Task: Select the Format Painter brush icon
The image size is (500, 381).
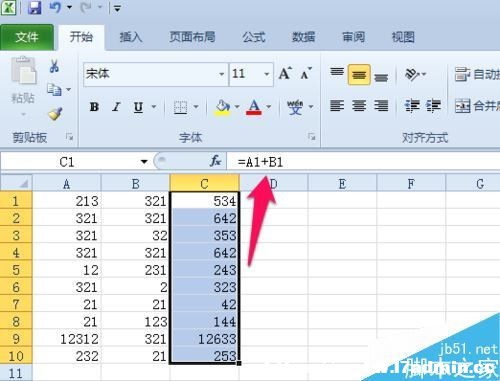Action: click(55, 114)
